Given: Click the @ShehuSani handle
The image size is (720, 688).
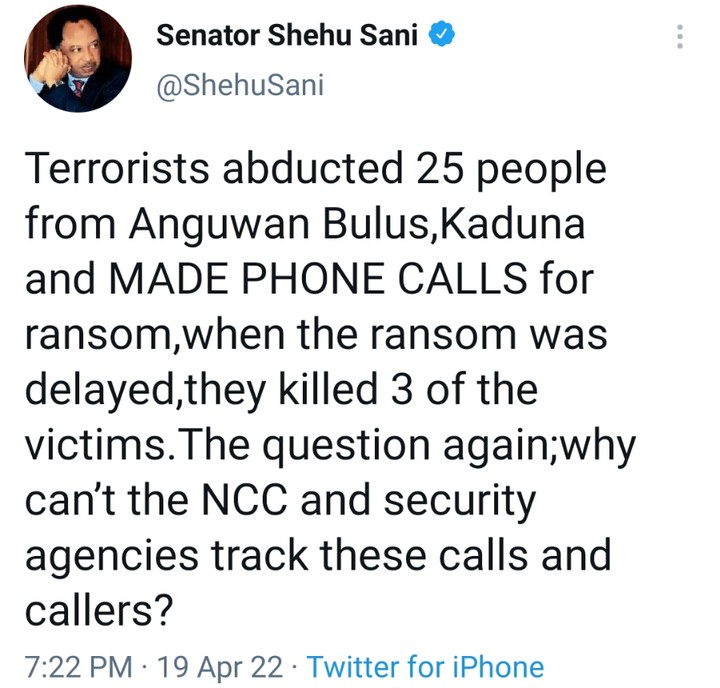Looking at the screenshot, I should (240, 85).
